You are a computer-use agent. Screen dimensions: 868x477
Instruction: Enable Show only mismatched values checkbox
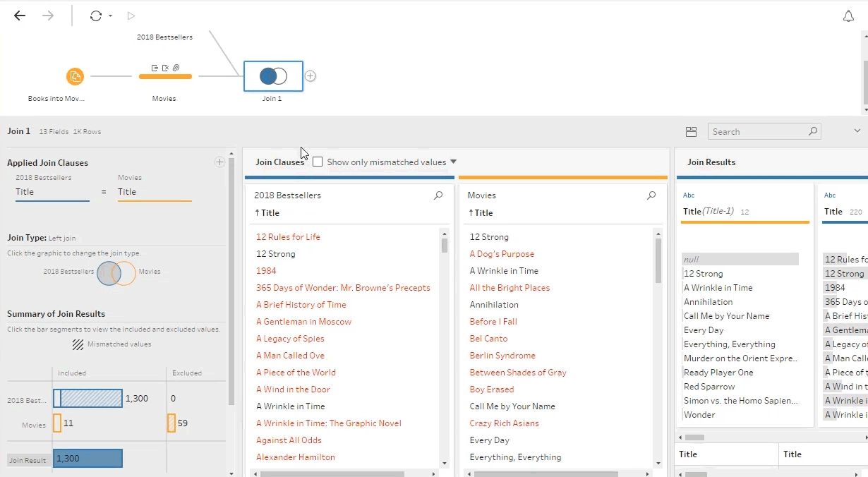click(318, 162)
